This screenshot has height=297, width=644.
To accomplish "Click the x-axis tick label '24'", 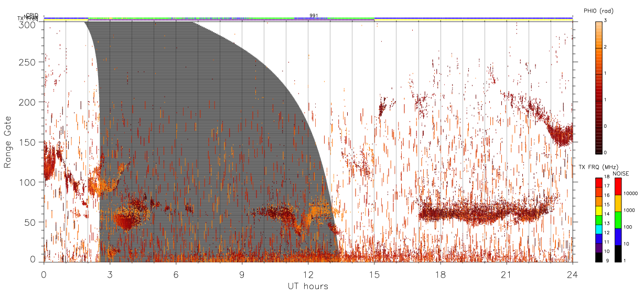I will (572, 274).
